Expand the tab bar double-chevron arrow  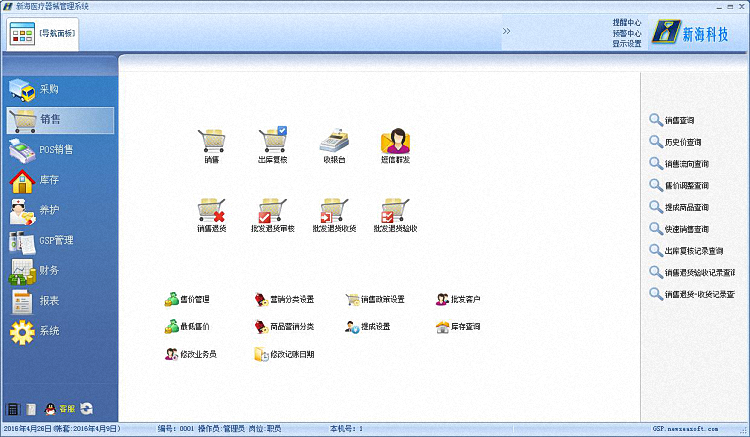point(507,31)
